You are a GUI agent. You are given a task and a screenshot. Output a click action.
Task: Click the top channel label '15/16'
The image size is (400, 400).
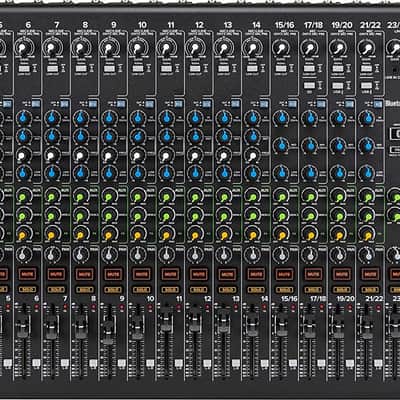coord(285,25)
